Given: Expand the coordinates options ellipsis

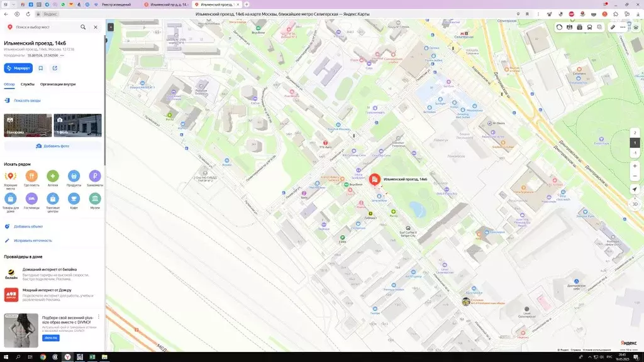Looking at the screenshot, I should click(62, 55).
